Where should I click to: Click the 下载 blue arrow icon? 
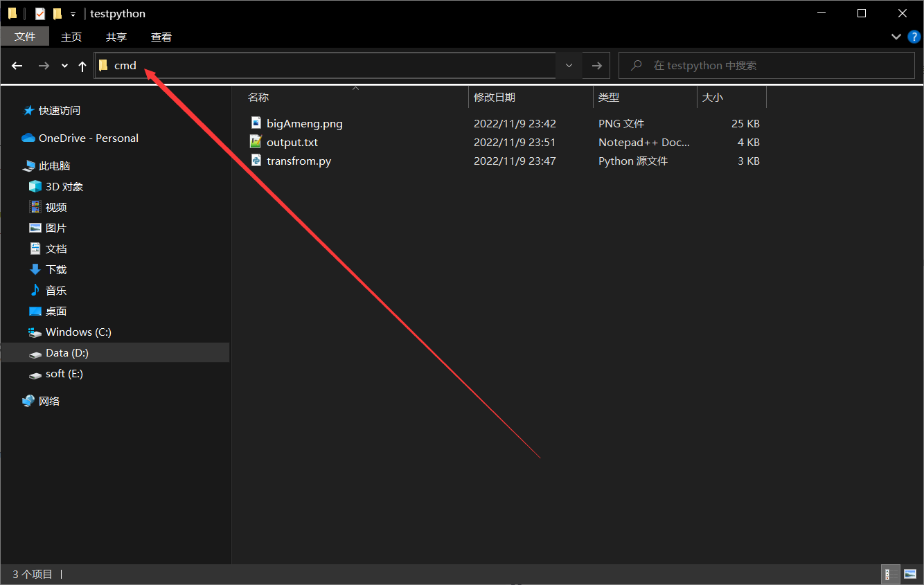click(x=35, y=269)
